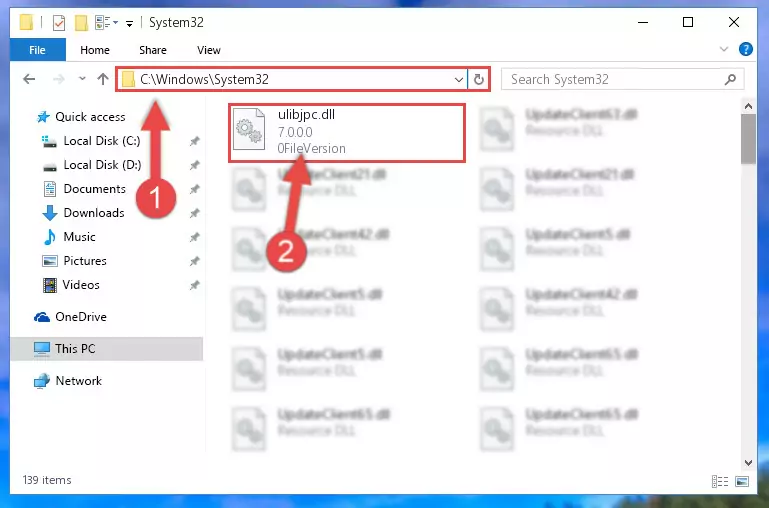Select Quick access in navigation pane

pos(90,117)
